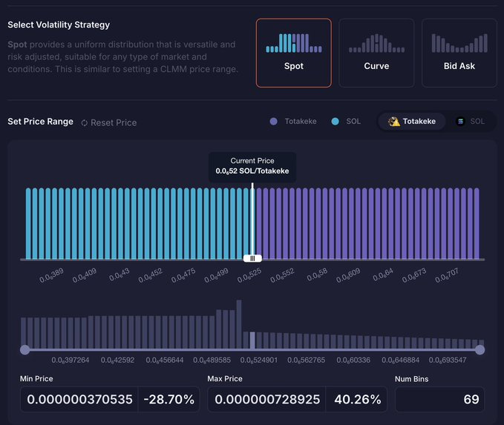Click the Bid Ask distribution chart icon
Screen dimensions: 504x425
tap(459, 43)
